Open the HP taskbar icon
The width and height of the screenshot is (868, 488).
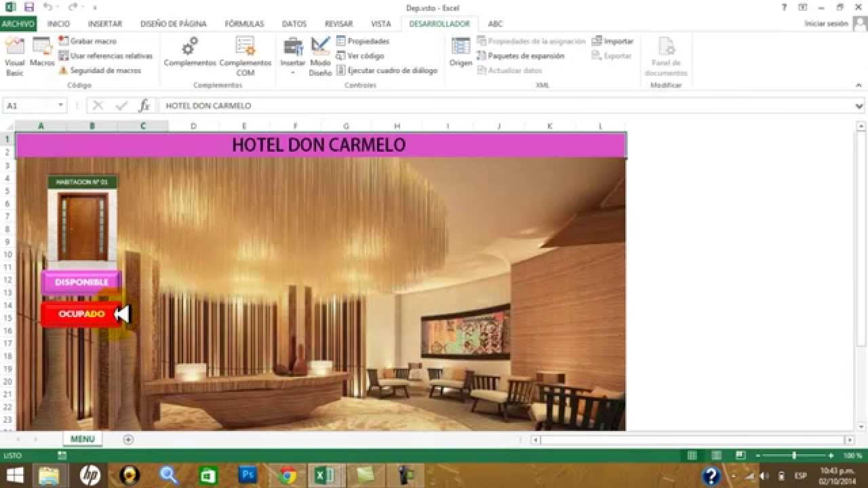click(x=90, y=475)
